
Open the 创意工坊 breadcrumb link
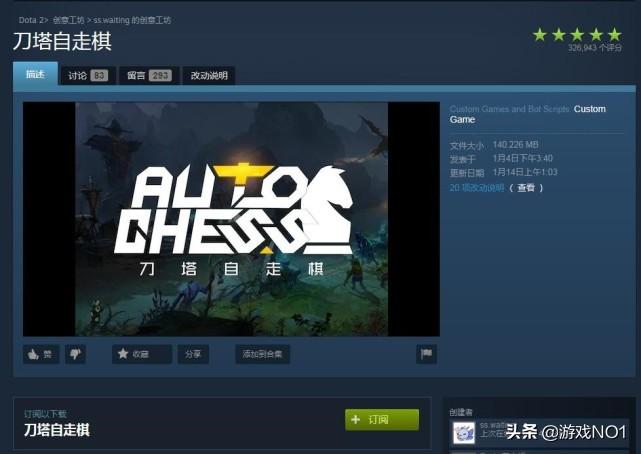point(69,20)
